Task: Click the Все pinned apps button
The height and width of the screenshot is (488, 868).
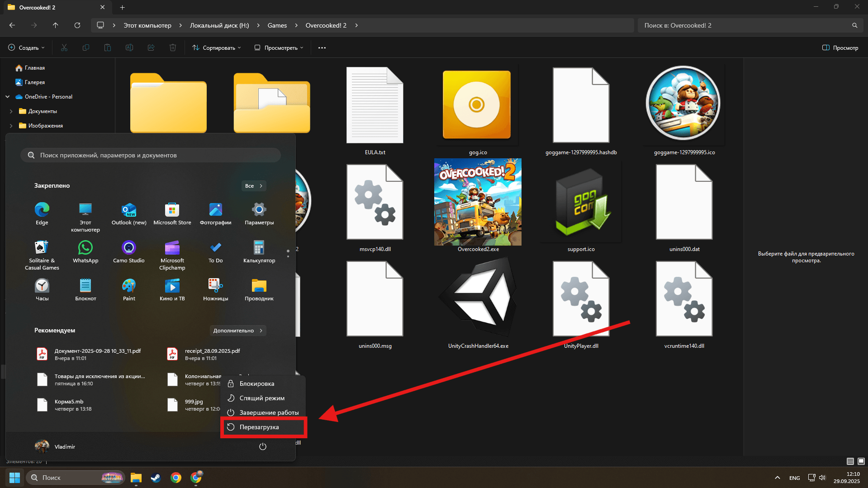Action: pyautogui.click(x=253, y=186)
